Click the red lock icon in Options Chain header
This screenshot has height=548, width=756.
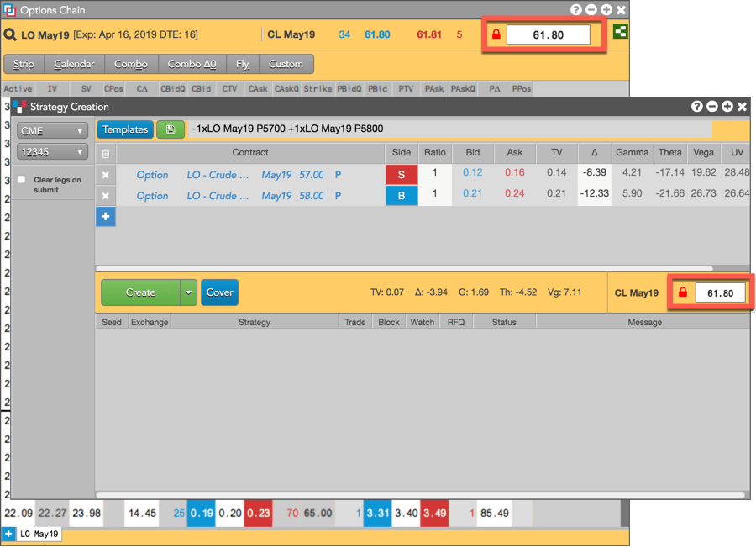click(496, 34)
